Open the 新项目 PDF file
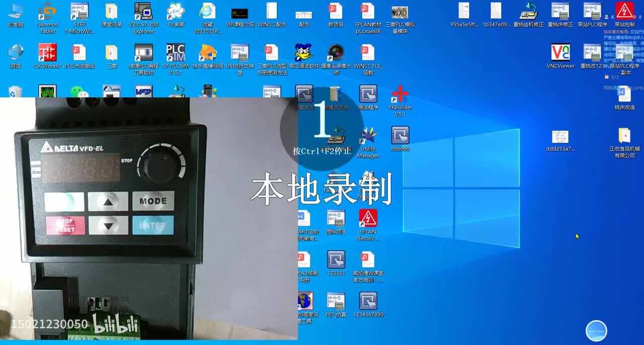Screen dimensions: 644x345 pyautogui.click(x=336, y=15)
